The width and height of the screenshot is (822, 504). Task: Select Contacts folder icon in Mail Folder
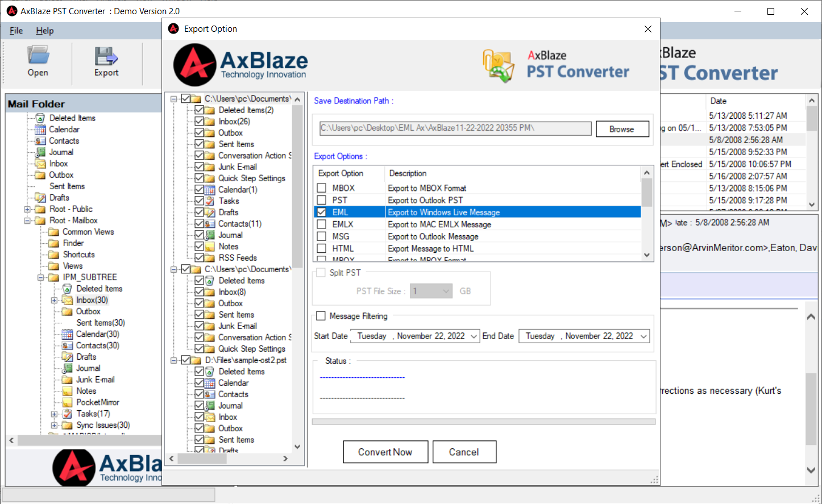40,141
